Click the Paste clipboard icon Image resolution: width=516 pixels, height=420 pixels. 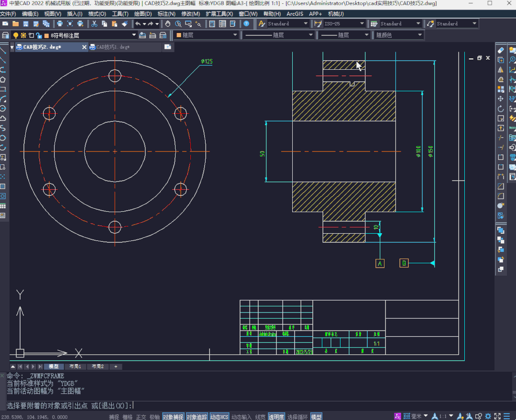pyautogui.click(x=115, y=23)
